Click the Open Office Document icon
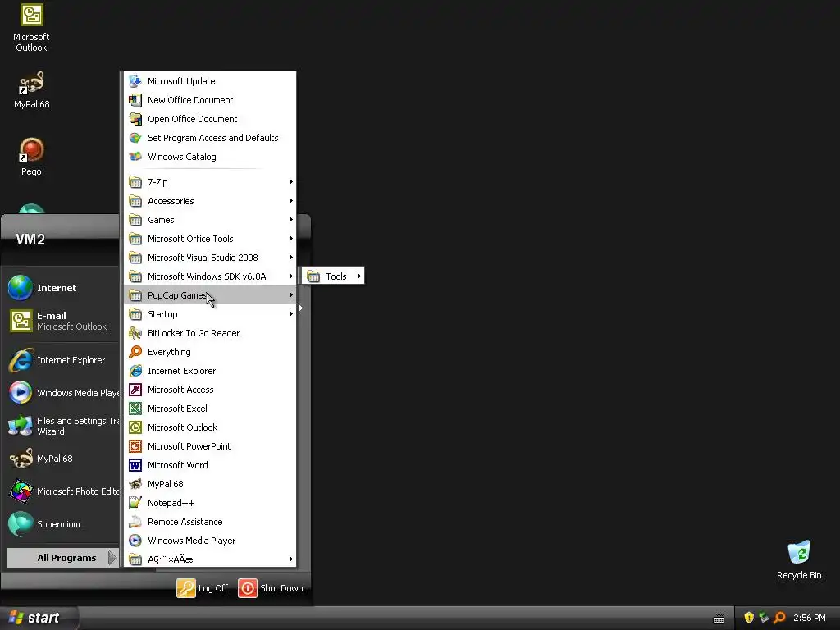 135,119
